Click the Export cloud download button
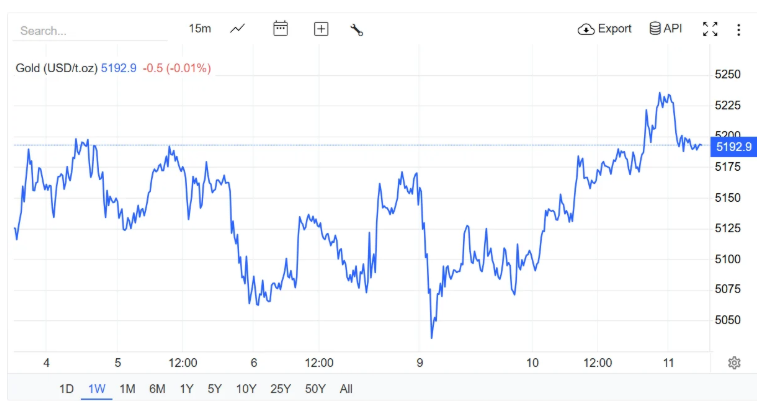 (x=605, y=29)
